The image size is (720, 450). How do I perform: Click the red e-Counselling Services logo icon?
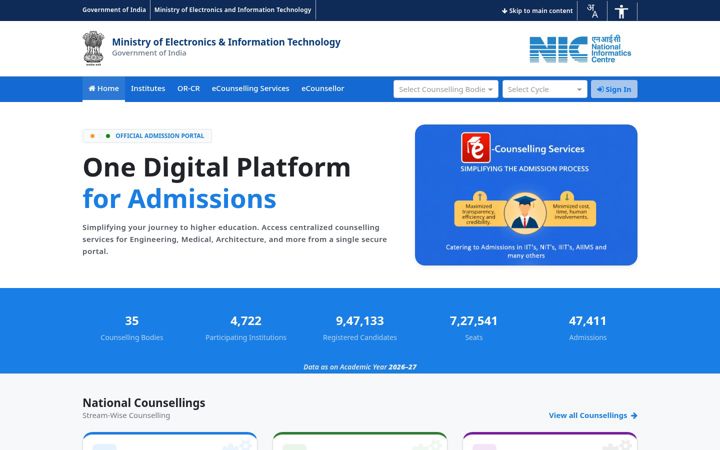(x=476, y=148)
